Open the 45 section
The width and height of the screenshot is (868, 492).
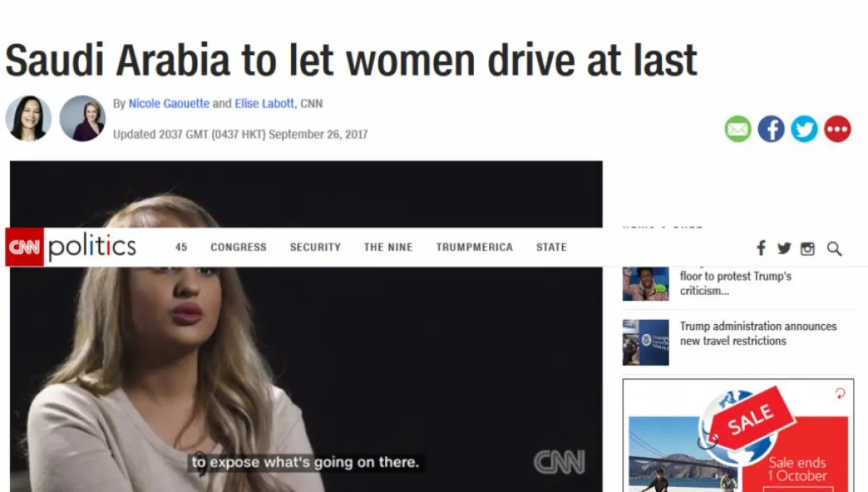[182, 247]
